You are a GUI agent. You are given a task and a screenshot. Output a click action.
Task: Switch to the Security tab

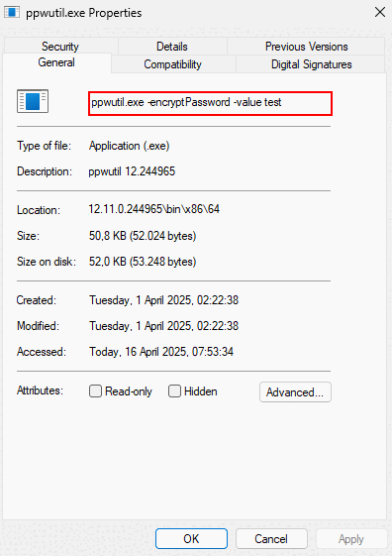click(60, 47)
